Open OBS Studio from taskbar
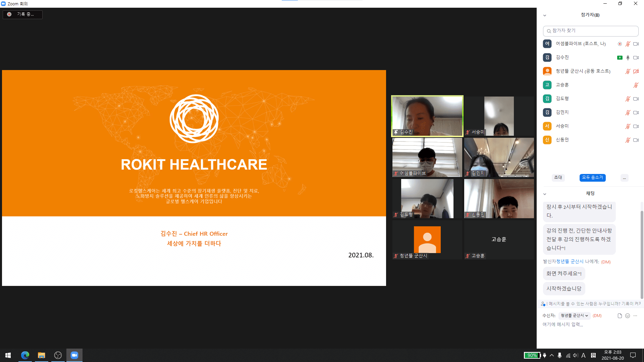The height and width of the screenshot is (362, 644). [x=58, y=355]
